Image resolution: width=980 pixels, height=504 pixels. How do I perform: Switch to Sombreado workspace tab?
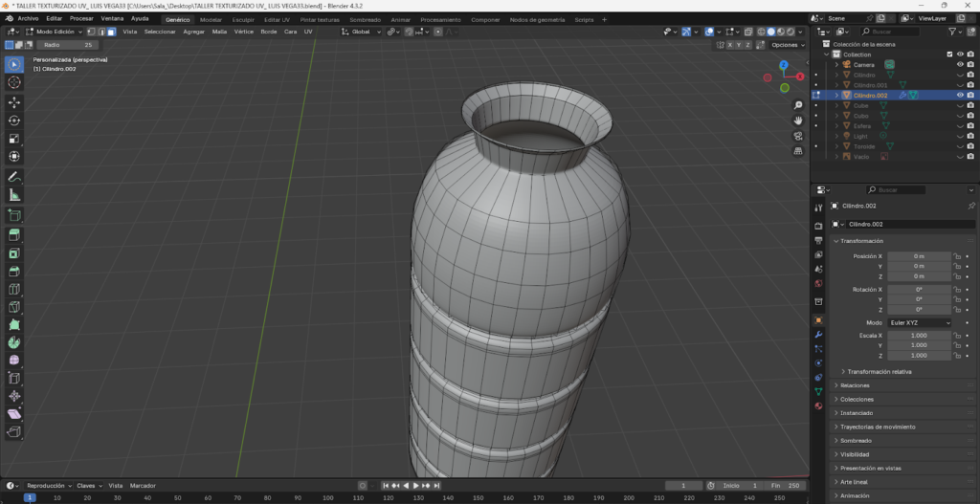[x=365, y=20]
